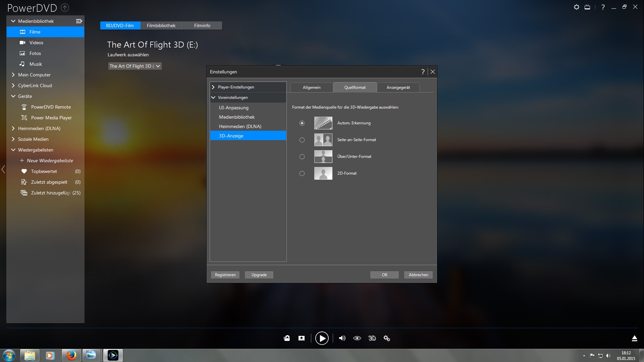Click the TV mode icon in title bar

click(x=587, y=7)
